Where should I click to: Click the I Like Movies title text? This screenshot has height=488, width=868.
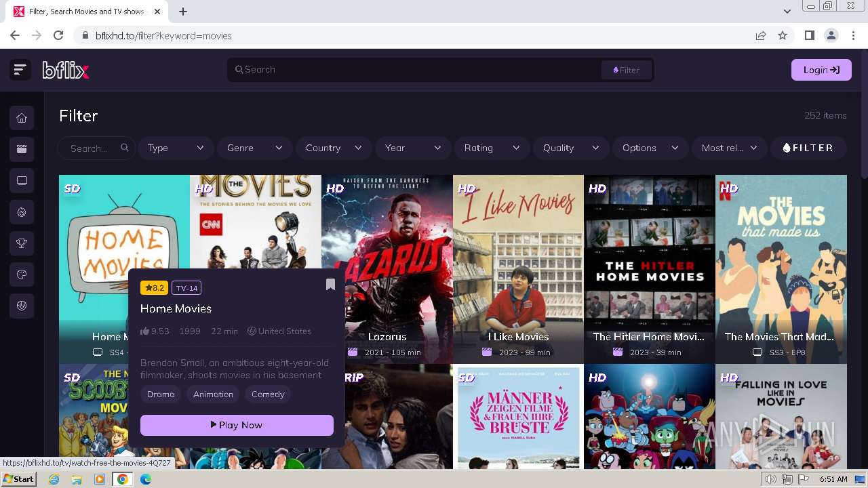[519, 337]
